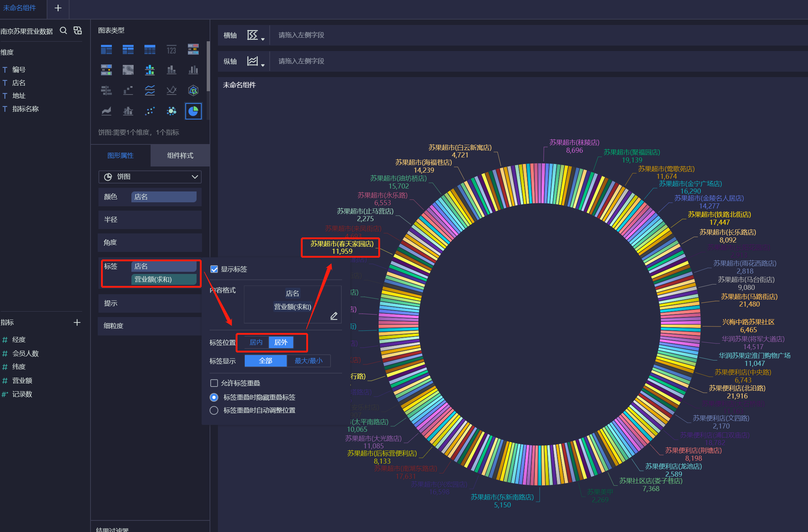Click the 店名 pill in 标签 row
The image size is (808, 532).
click(164, 266)
